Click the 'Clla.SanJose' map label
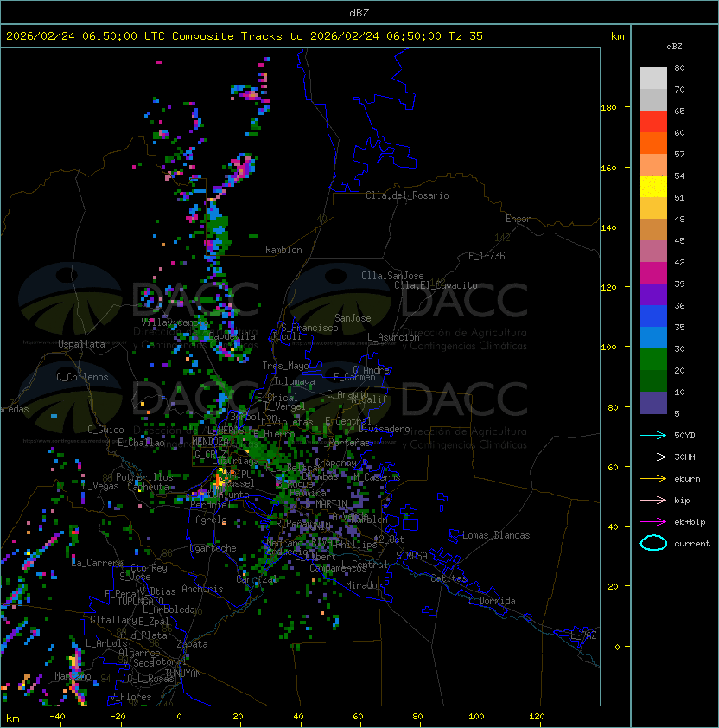Screen dimensions: 719x728 point(392,276)
